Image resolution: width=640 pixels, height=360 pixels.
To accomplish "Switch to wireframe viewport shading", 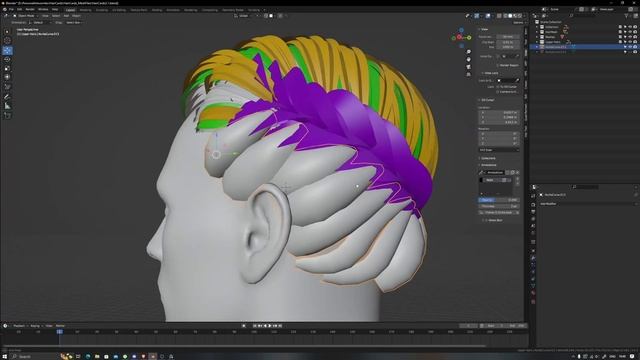I will pos(505,16).
